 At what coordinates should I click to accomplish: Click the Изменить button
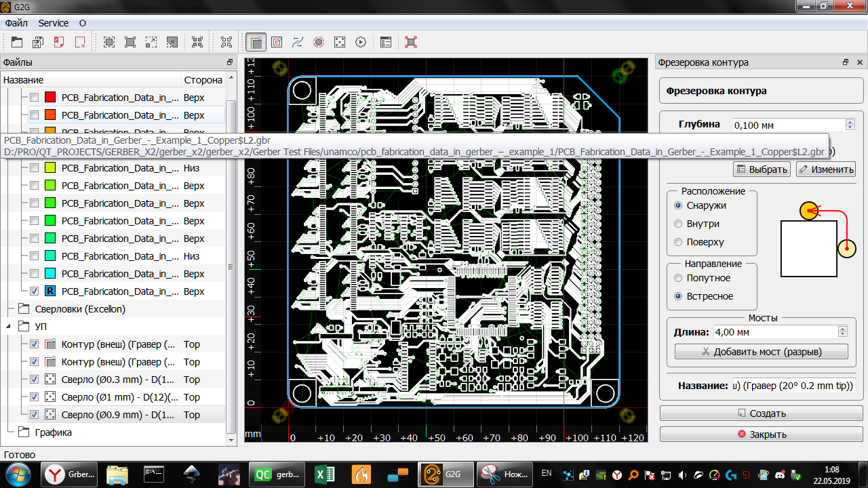coord(826,169)
